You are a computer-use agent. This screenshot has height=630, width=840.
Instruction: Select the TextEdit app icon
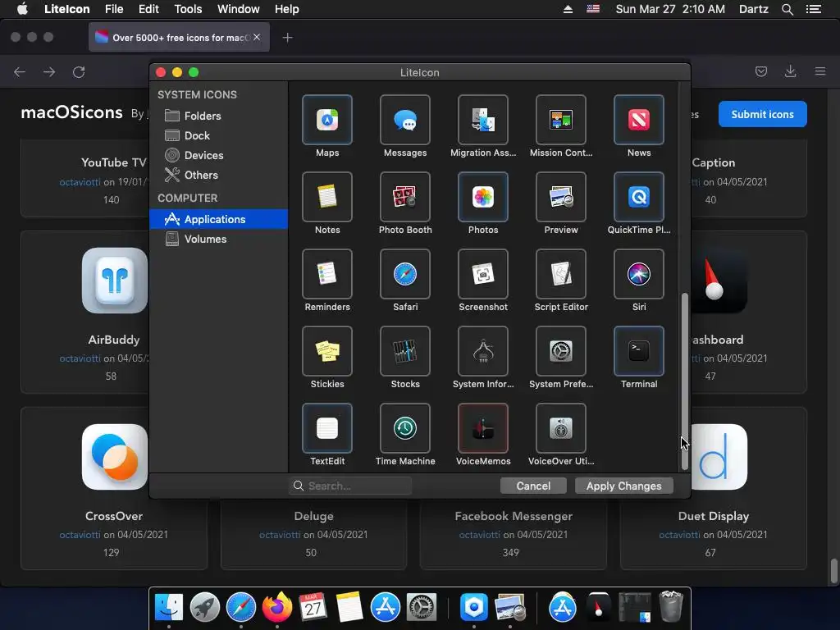326,428
